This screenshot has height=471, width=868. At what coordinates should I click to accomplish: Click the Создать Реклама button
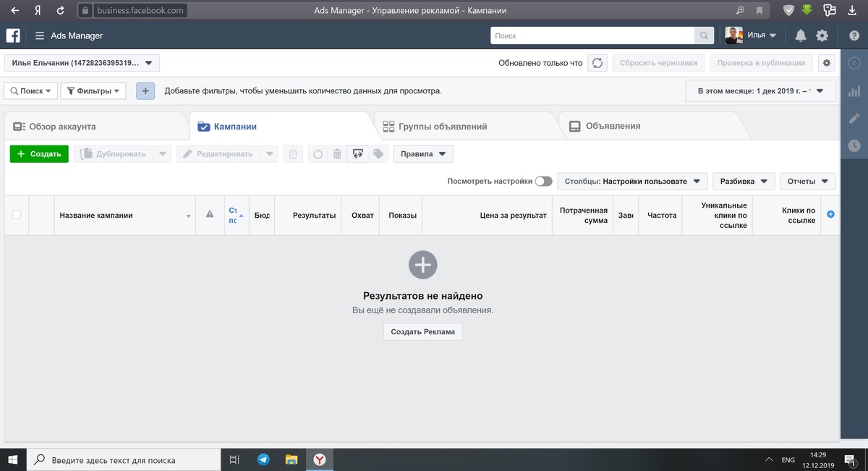[x=422, y=332]
